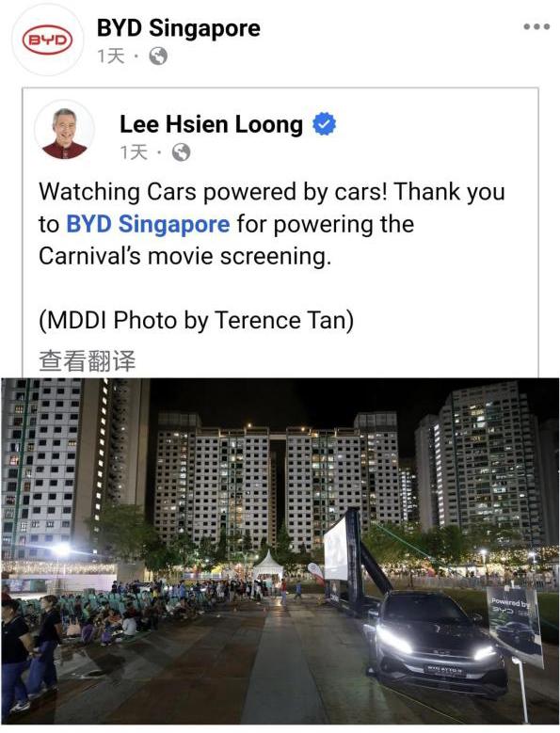Viewport: 560px width, 733px height.
Task: Click the white tent in the photo
Action: [268, 567]
